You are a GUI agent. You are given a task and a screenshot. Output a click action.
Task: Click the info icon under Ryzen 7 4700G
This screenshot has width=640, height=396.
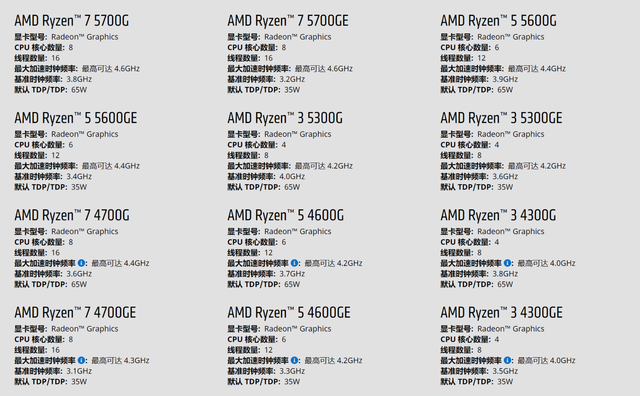pyautogui.click(x=81, y=263)
